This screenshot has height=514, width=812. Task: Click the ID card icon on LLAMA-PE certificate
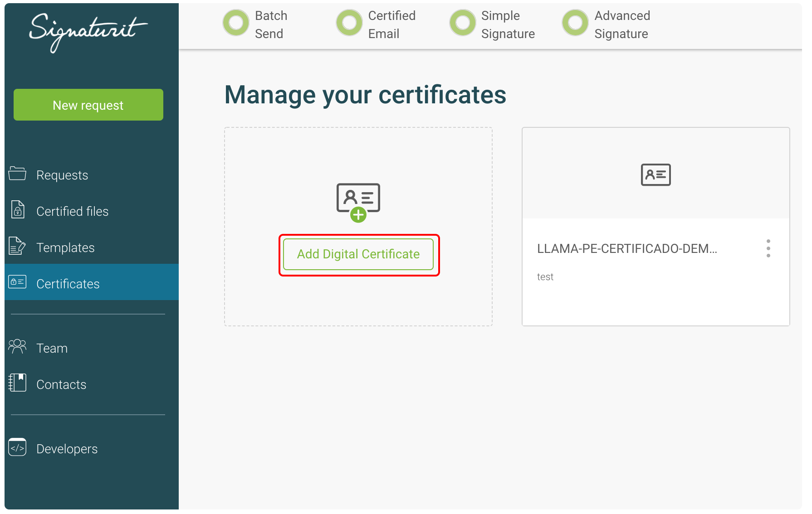pyautogui.click(x=656, y=175)
